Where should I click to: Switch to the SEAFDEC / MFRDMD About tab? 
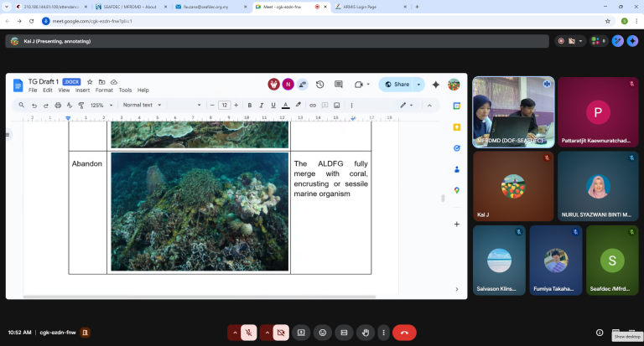click(131, 7)
